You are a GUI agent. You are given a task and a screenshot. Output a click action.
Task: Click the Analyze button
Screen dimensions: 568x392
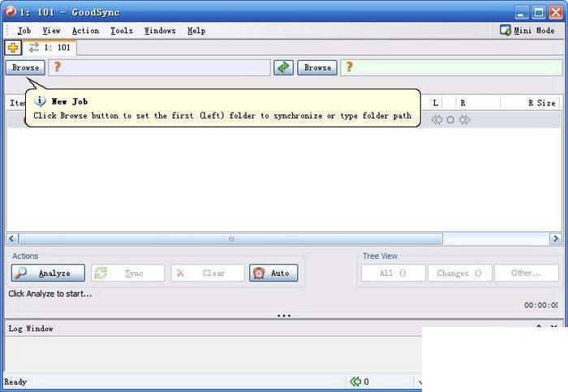pyautogui.click(x=48, y=273)
